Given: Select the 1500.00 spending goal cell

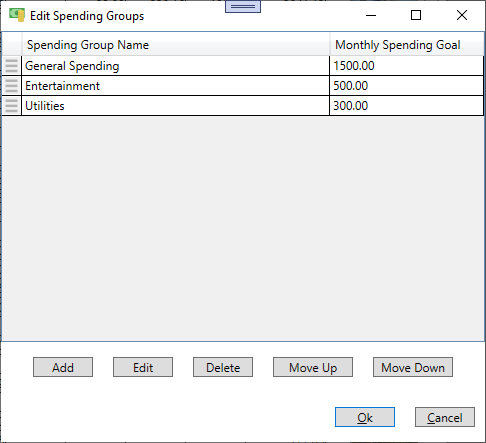Looking at the screenshot, I should [406, 66].
